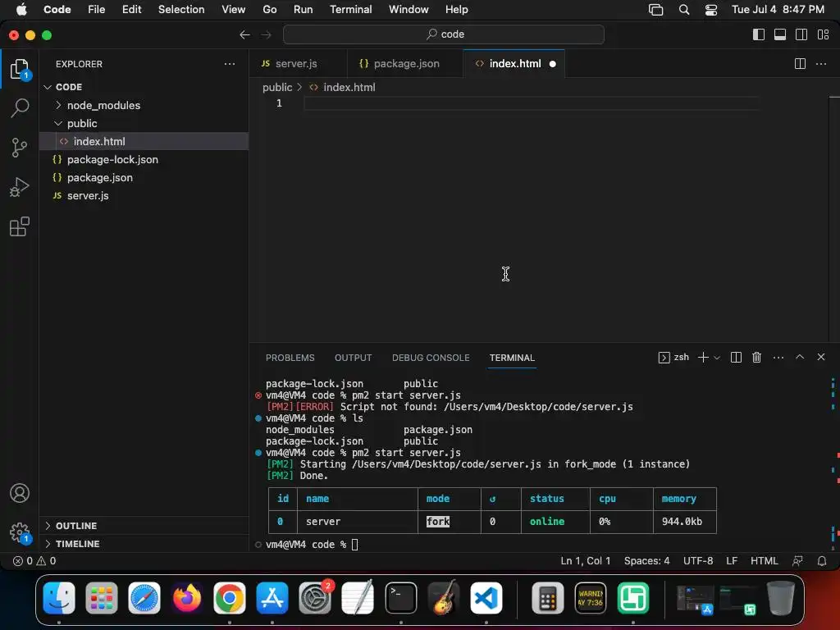840x630 pixels.
Task: Click the errors and warnings status indicator
Action: (x=34, y=561)
